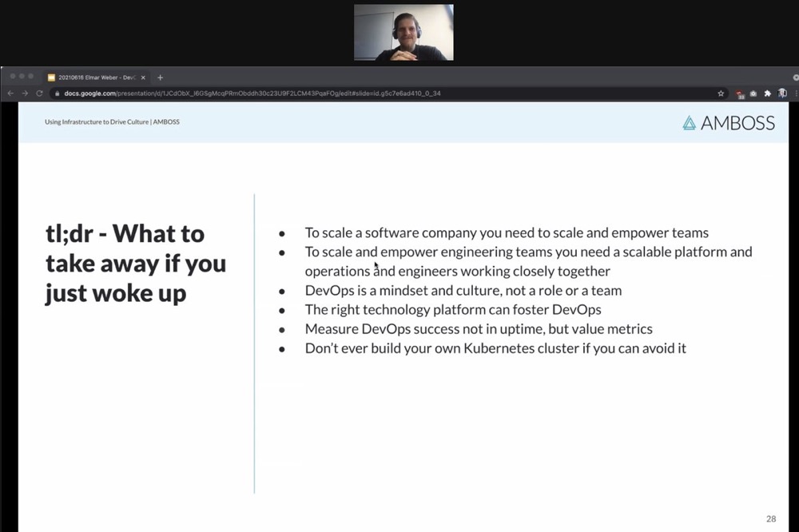The height and width of the screenshot is (532, 799).
Task: Click the AMBOSS logo on the slide
Action: [x=729, y=123]
